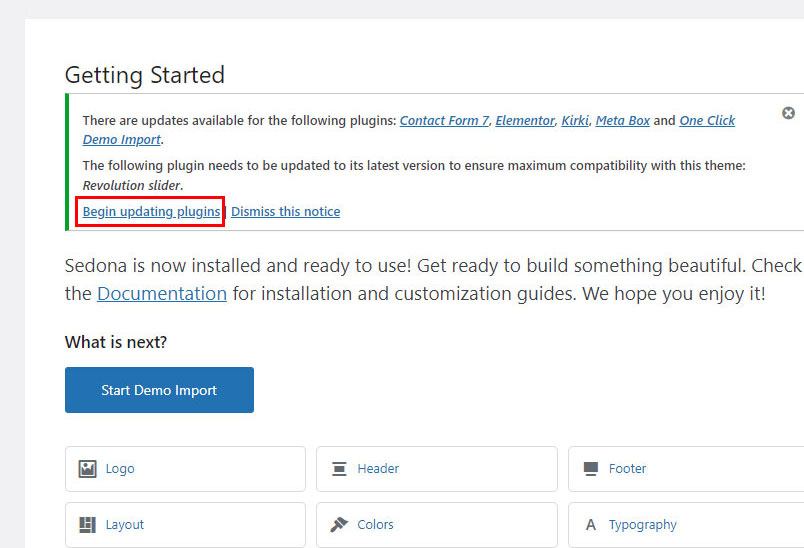Click Dismiss this notice link
The width and height of the screenshot is (804, 548).
286,211
